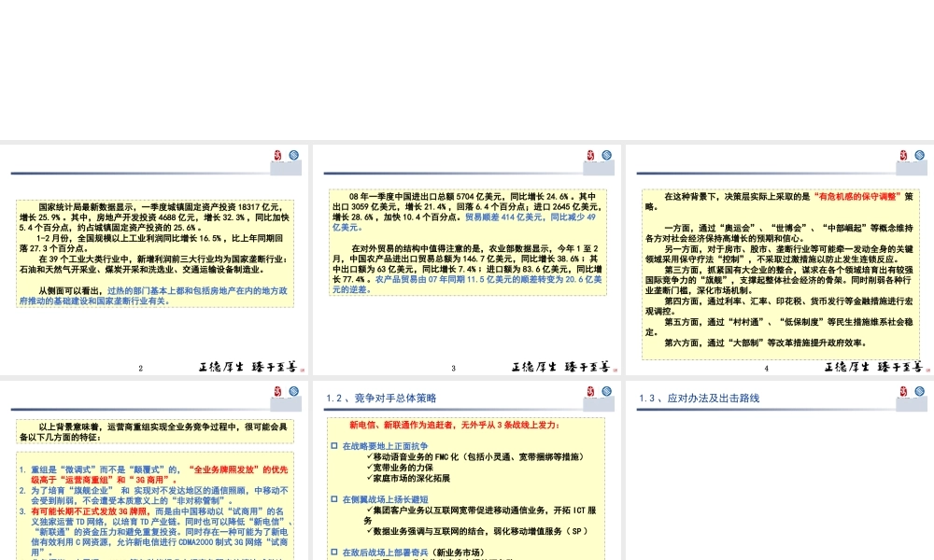
Task: Select the slide beginning 以上背景意味着
Action: 154,470
